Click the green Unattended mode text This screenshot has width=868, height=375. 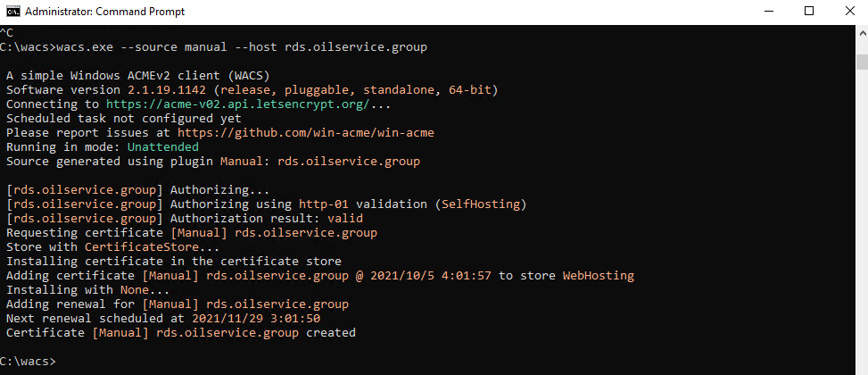pos(162,147)
